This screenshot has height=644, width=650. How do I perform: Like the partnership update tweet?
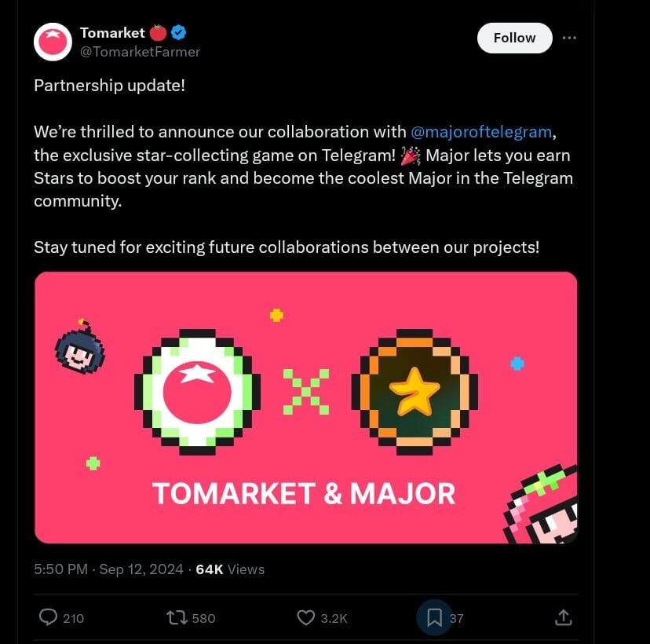tap(306, 618)
